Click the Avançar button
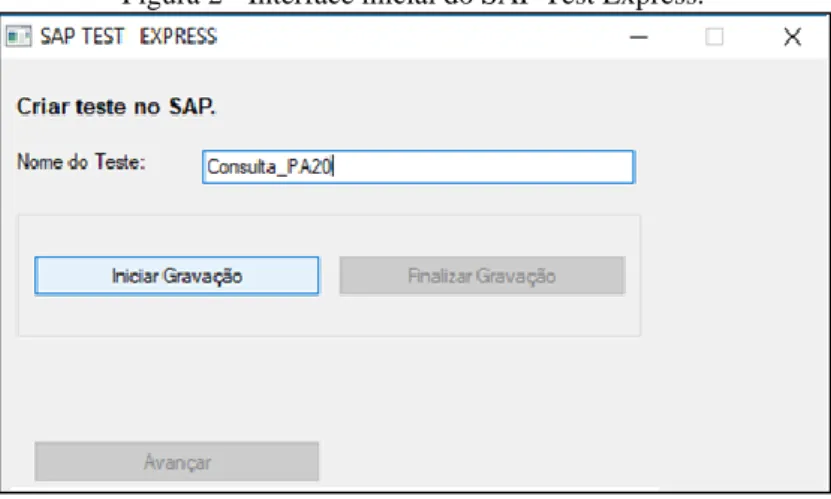 pos(176,461)
